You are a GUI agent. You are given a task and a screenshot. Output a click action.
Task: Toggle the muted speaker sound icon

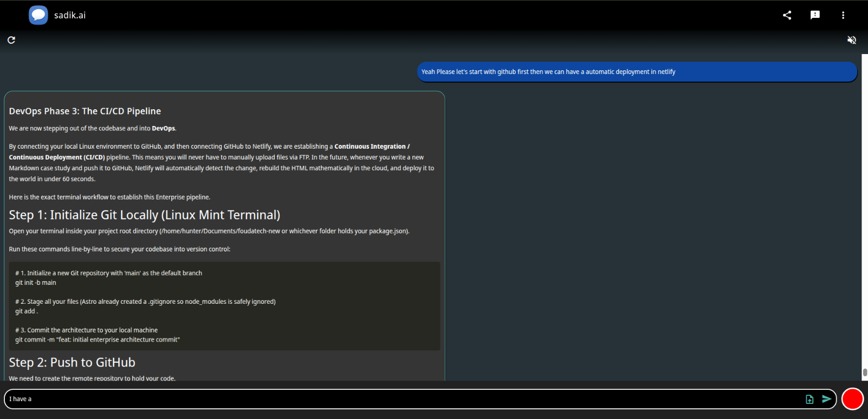pyautogui.click(x=852, y=40)
